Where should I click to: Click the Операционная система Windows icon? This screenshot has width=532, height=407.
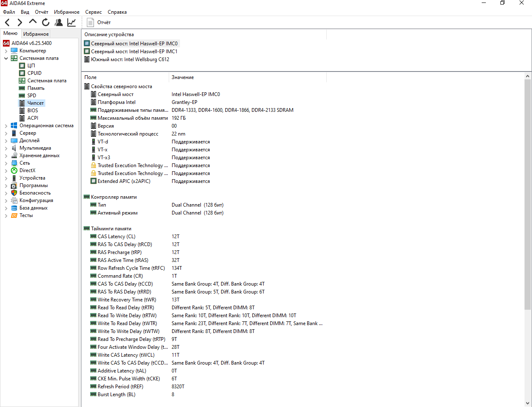[15, 126]
